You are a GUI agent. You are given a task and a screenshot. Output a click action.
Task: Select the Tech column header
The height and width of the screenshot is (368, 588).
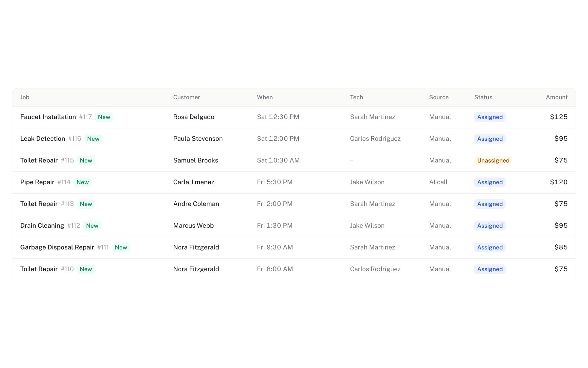(356, 97)
